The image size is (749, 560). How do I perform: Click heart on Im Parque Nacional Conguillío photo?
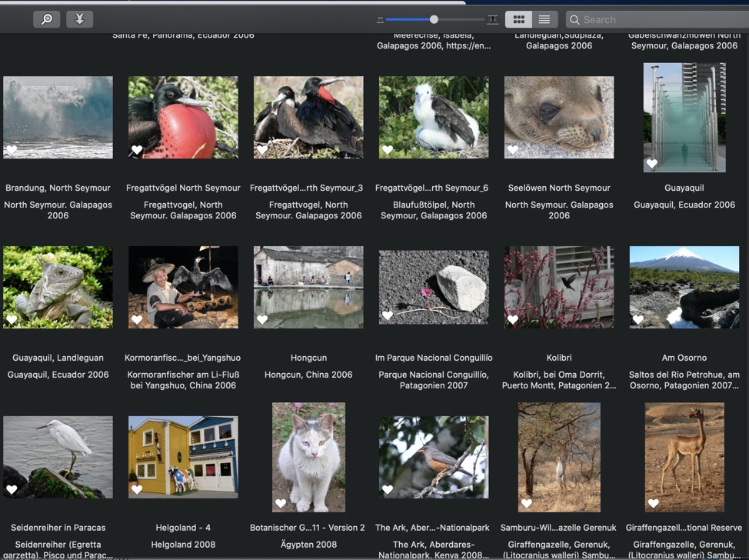pos(388,315)
